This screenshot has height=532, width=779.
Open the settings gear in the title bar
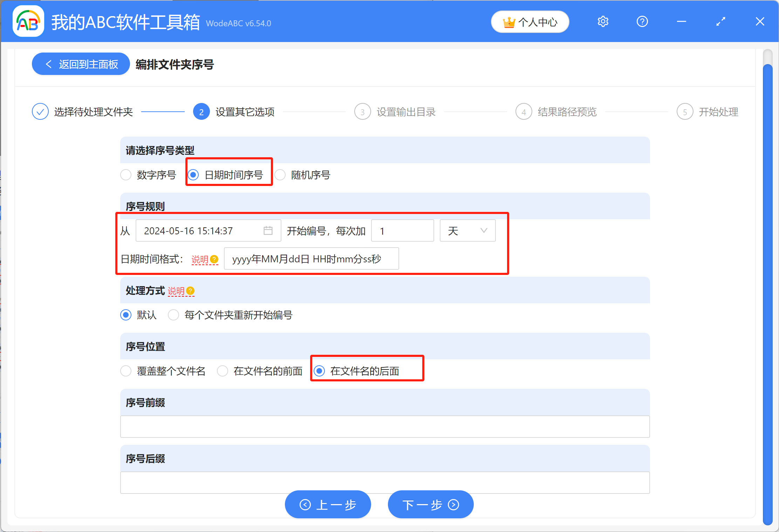602,21
